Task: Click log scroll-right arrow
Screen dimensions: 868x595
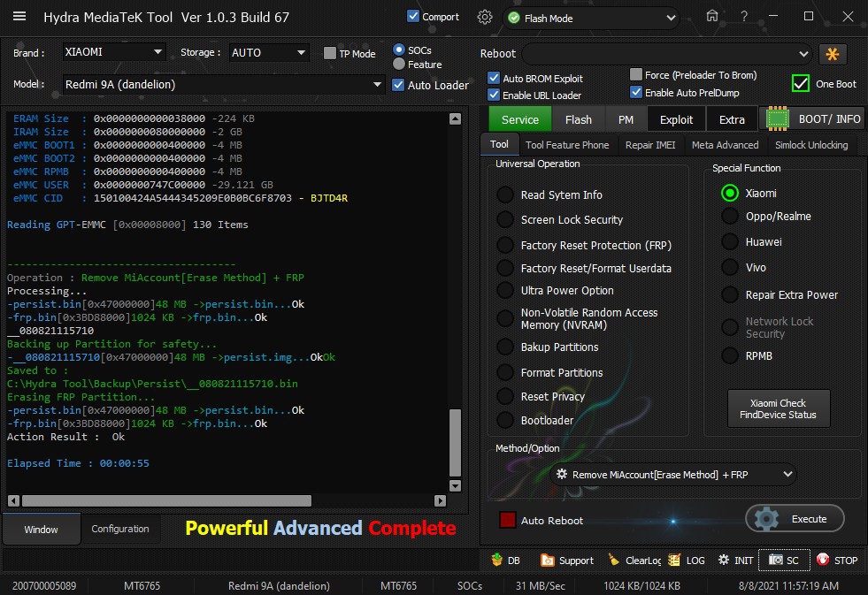Action: click(x=440, y=500)
